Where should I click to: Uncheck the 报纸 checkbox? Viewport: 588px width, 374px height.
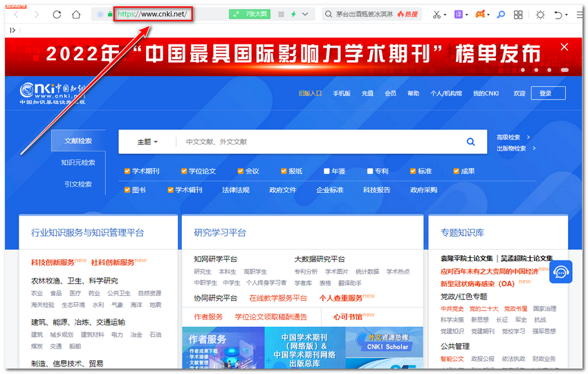[284, 171]
